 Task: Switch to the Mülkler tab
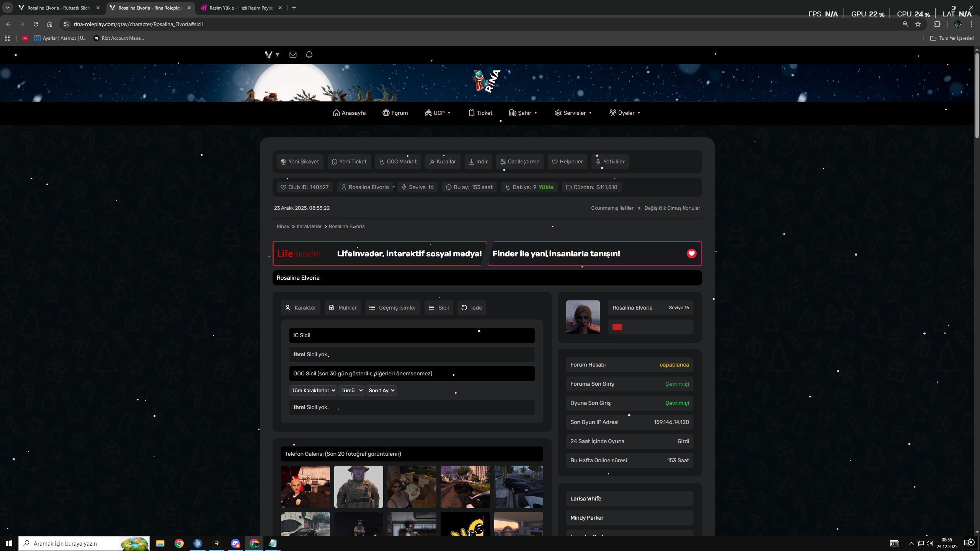[x=343, y=308]
